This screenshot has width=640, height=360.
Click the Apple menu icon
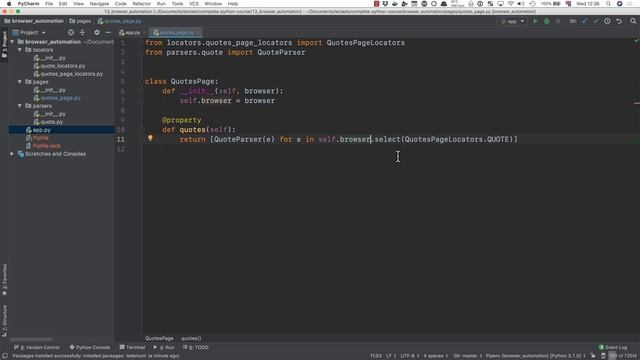tap(9, 4)
